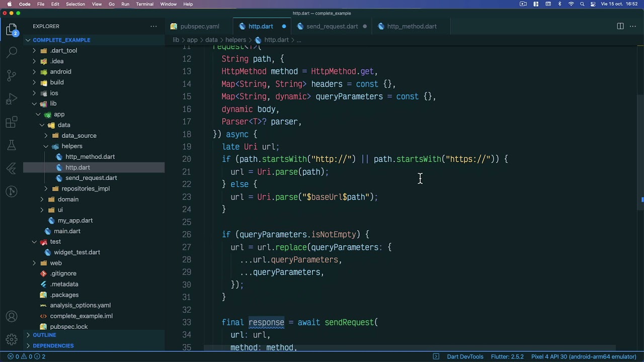Select the Pixel 4 API 30 device
Image resolution: width=644 pixels, height=362 pixels.
point(584,356)
